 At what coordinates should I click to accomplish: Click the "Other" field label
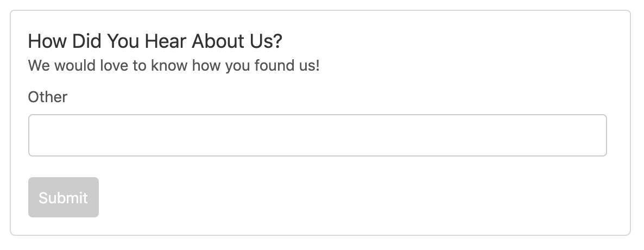pos(48,97)
